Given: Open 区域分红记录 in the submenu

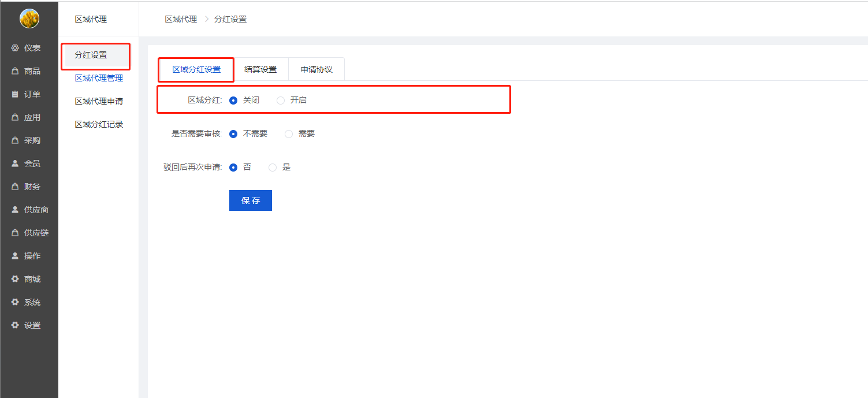Looking at the screenshot, I should (x=99, y=124).
